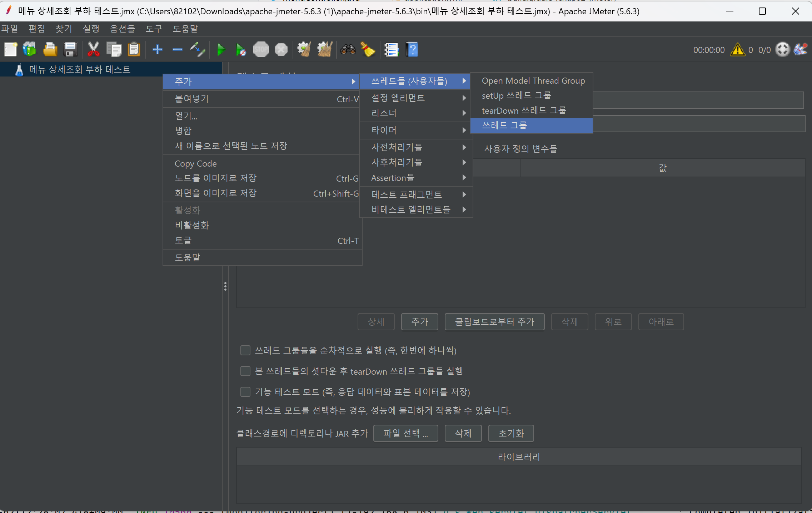This screenshot has height=513, width=812.
Task: Enable 쓰레드 그룹들을 순차적으로 실행 checkbox
Action: (x=245, y=350)
